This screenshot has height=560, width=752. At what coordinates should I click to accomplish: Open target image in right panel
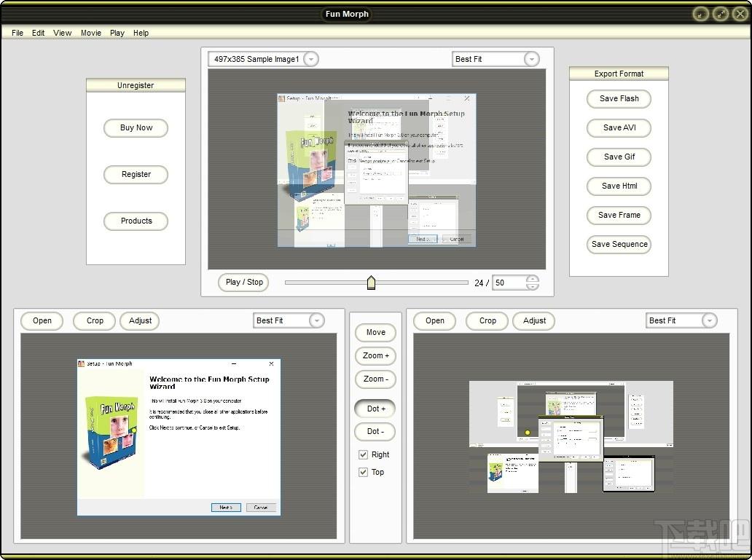click(x=434, y=320)
